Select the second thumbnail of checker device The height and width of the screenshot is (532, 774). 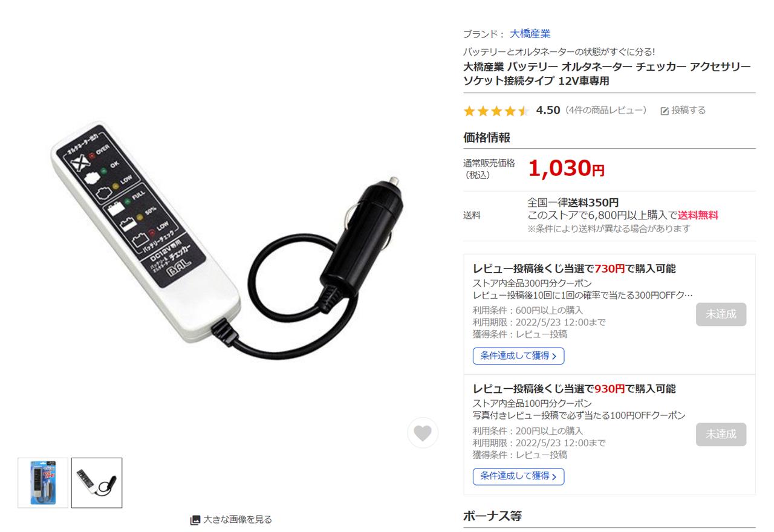(97, 482)
